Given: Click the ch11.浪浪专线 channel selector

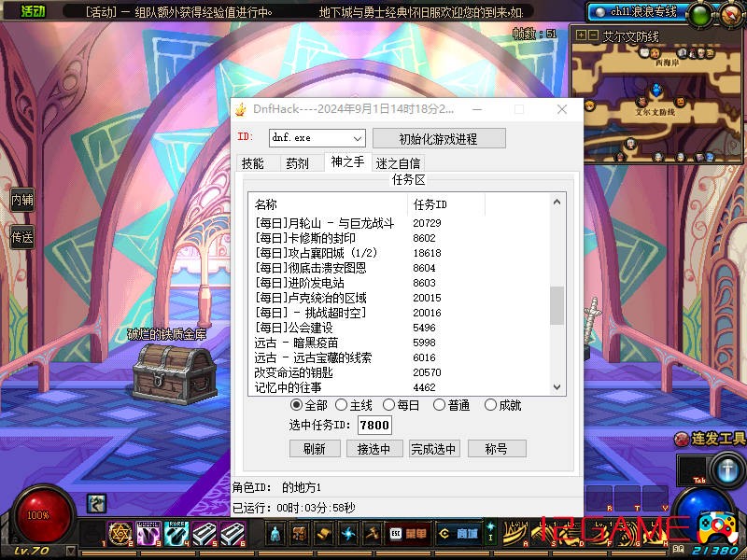Looking at the screenshot, I should 639,12.
